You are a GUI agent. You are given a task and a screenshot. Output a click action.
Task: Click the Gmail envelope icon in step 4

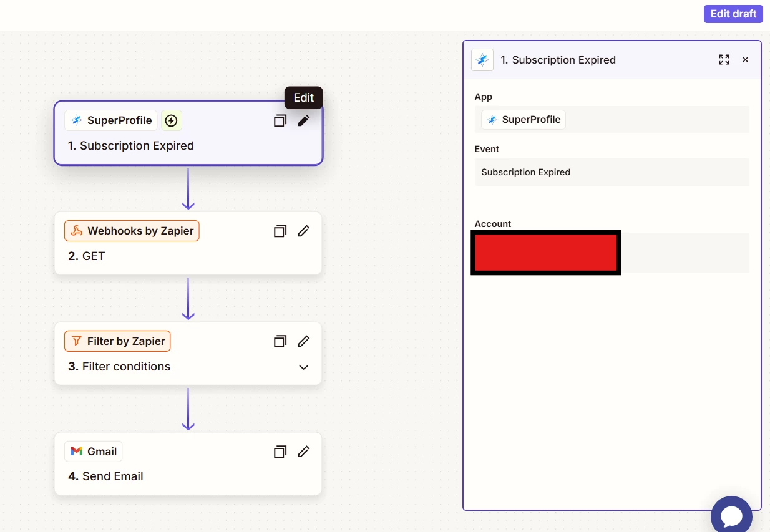click(x=77, y=452)
